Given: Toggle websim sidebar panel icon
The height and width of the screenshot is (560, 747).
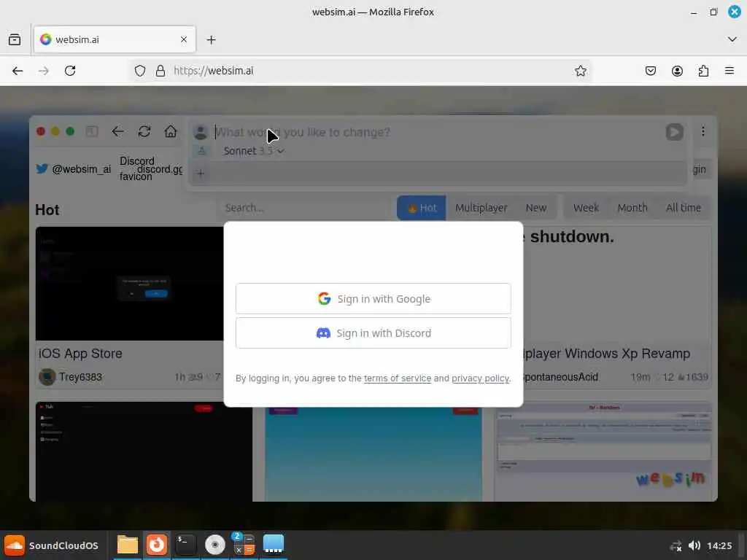Looking at the screenshot, I should 92,131.
